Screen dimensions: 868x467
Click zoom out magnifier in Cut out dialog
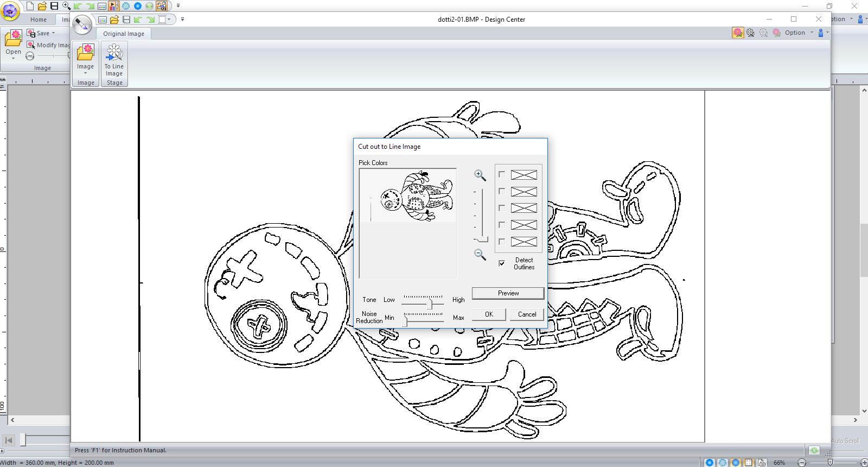(x=480, y=254)
